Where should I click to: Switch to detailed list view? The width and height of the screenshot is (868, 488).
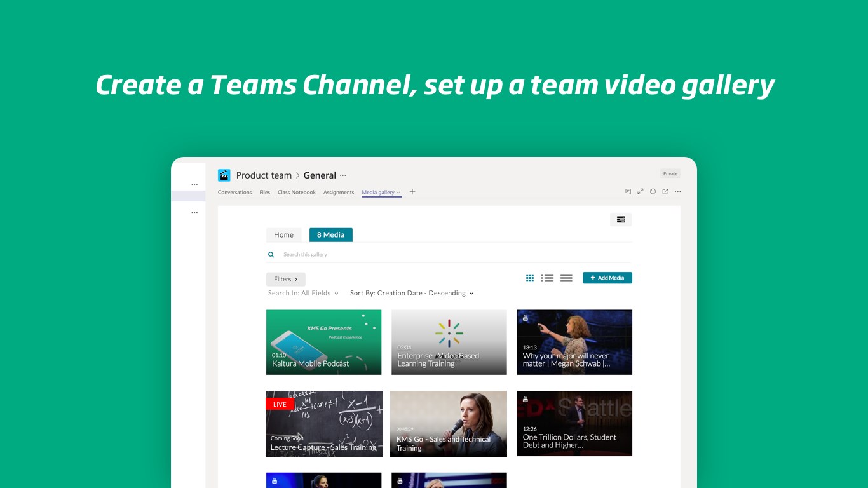[x=547, y=278]
